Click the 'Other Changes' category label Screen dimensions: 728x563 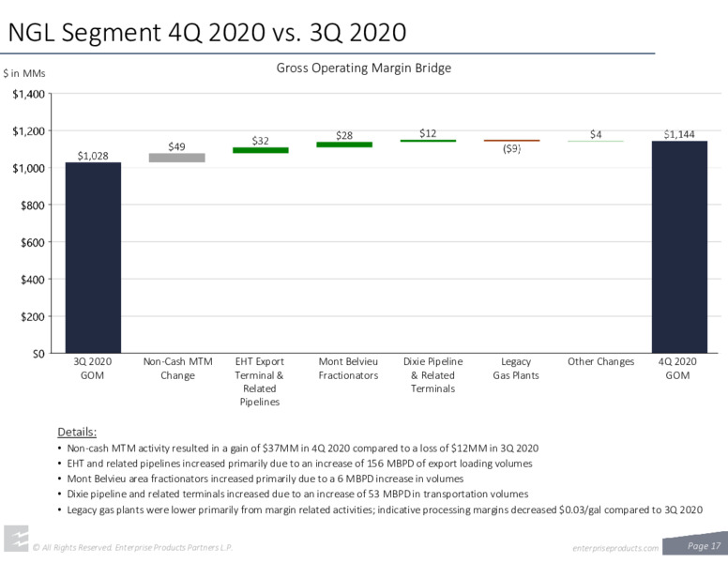(600, 361)
